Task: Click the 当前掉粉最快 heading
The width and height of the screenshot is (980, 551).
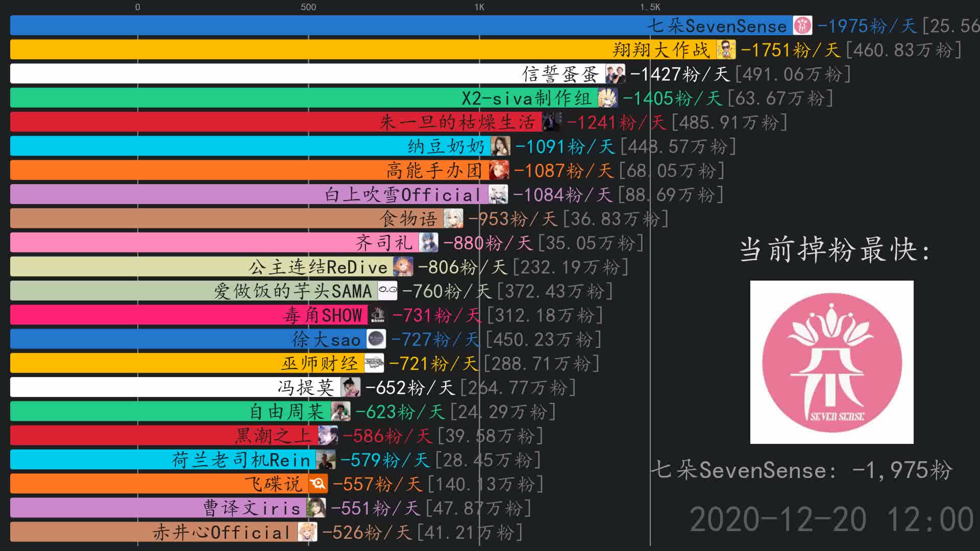Action: pyautogui.click(x=836, y=250)
